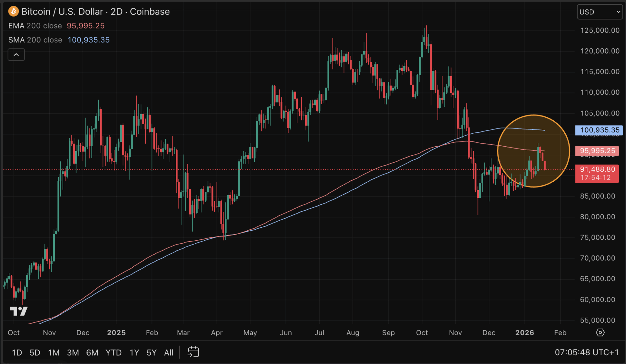
Task: Select the 5D time range
Action: [35, 353]
